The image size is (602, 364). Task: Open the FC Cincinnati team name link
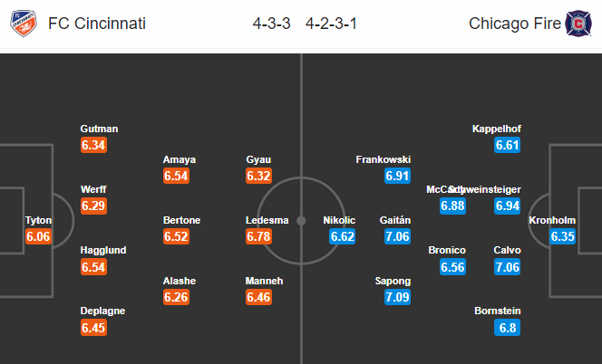click(99, 24)
